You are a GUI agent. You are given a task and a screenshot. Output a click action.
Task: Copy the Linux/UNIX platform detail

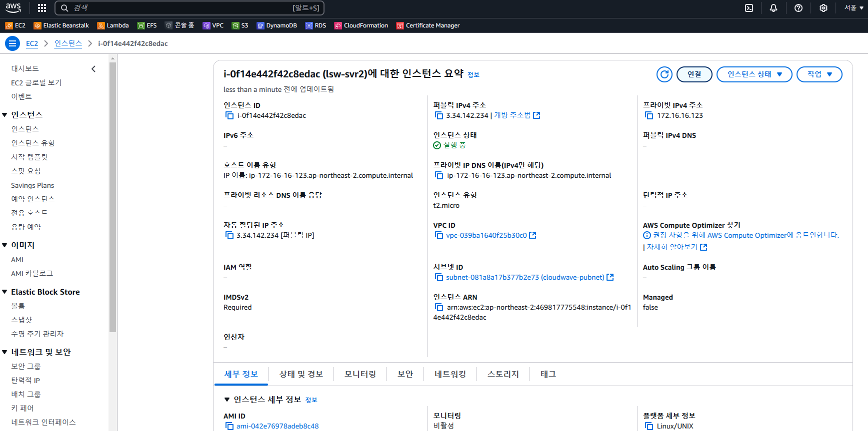649,426
